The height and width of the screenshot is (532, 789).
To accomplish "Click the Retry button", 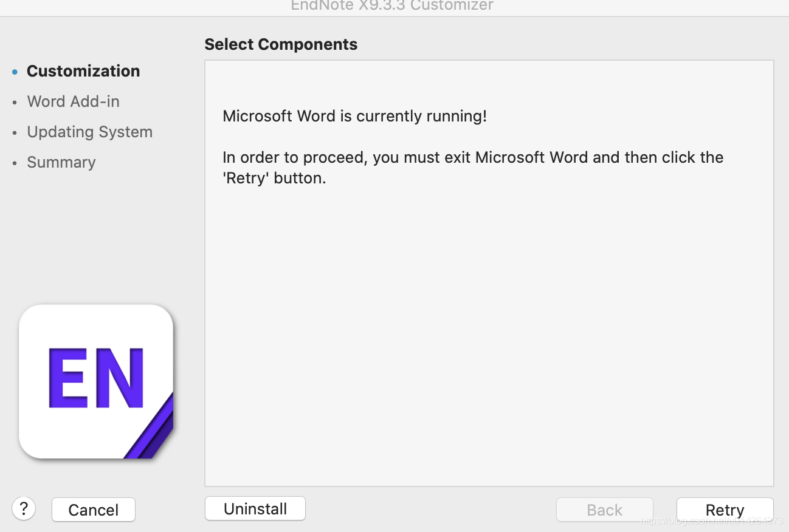I will click(x=725, y=510).
